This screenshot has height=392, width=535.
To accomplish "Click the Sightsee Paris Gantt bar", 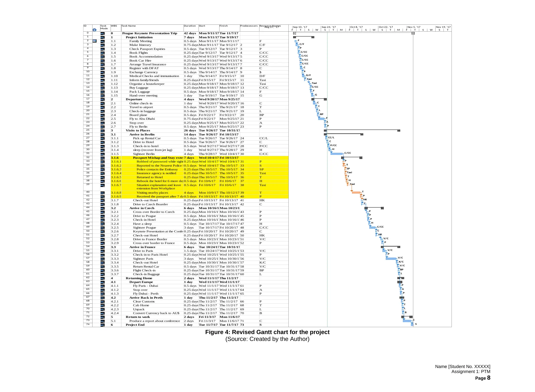I will pyautogui.click(x=391, y=259).
